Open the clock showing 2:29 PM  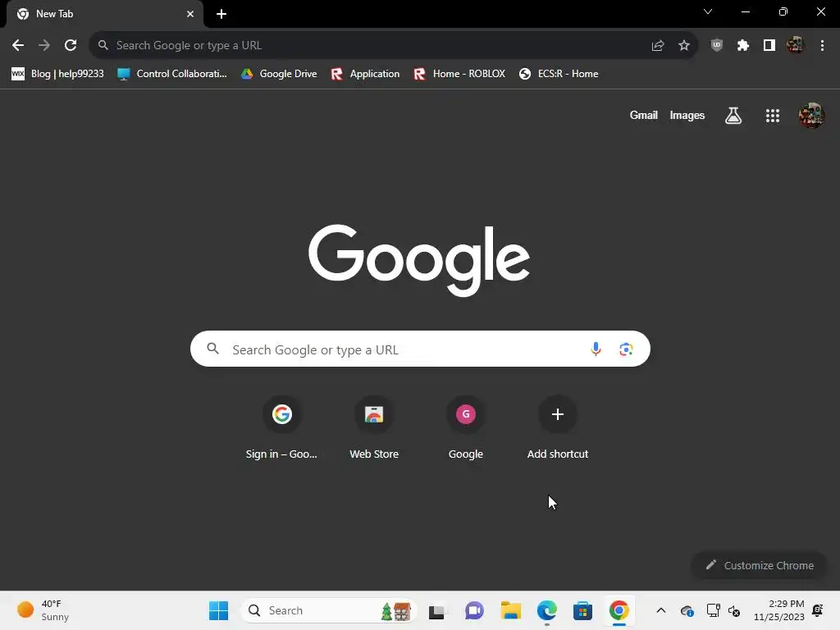(x=779, y=610)
